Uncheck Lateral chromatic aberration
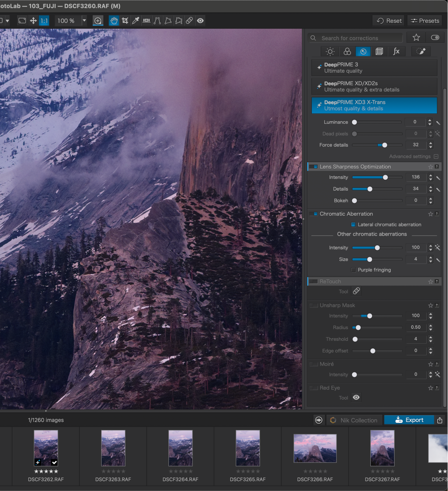The image size is (448, 491). click(x=353, y=224)
